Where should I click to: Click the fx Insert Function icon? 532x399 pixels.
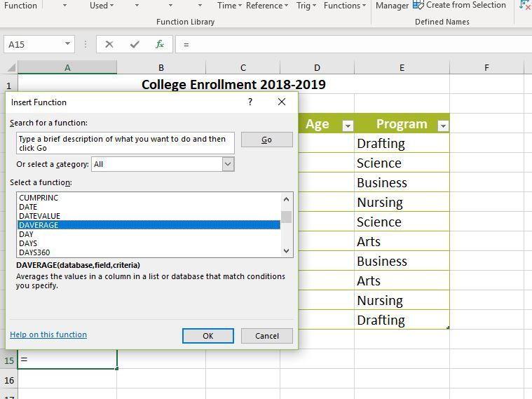pyautogui.click(x=160, y=44)
